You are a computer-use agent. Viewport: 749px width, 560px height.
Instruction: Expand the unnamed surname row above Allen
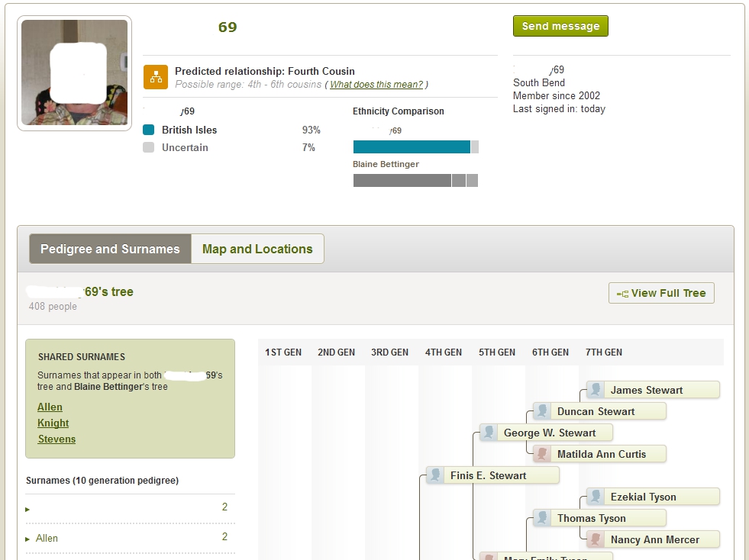pyautogui.click(x=27, y=510)
